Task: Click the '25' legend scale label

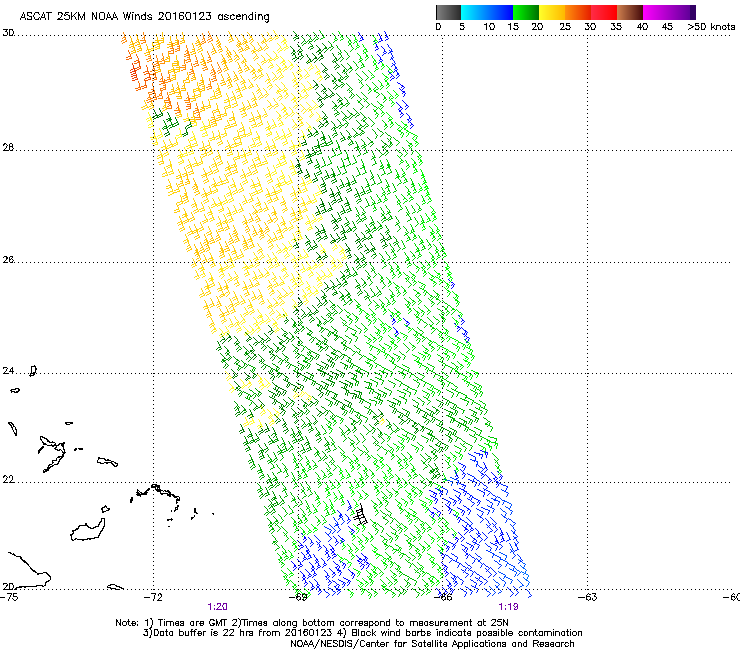Action: (x=565, y=27)
